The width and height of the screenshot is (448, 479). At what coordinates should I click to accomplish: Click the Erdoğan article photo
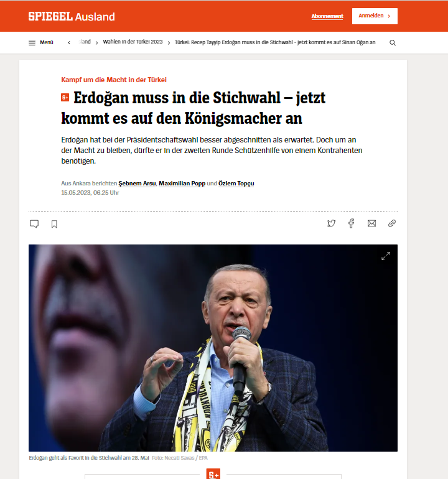(213, 348)
